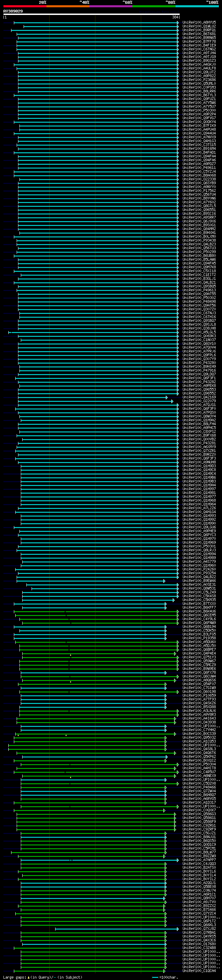Click the UniRef100_P50300 hit label
222x980 pixels.
(x=199, y=110)
